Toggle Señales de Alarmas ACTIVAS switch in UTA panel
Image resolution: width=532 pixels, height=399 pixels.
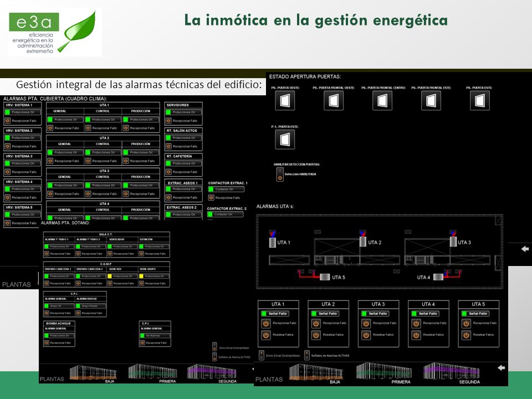[x=306, y=355]
